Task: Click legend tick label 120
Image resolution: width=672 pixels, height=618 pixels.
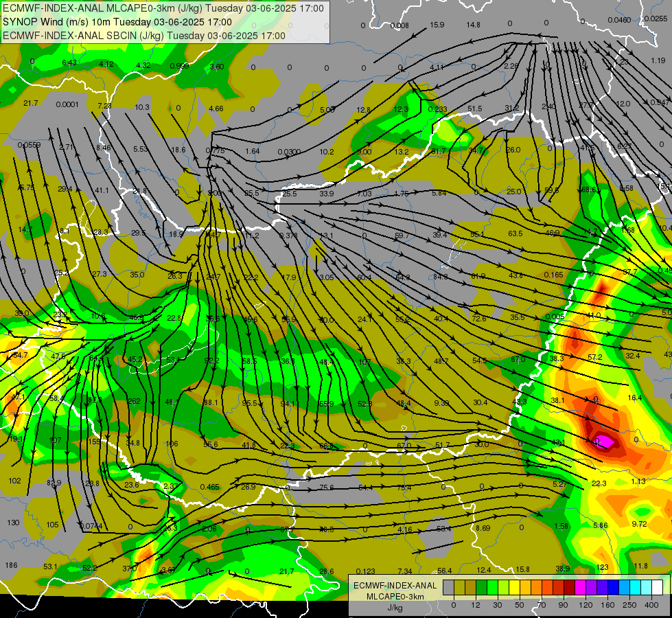Action: (x=586, y=605)
